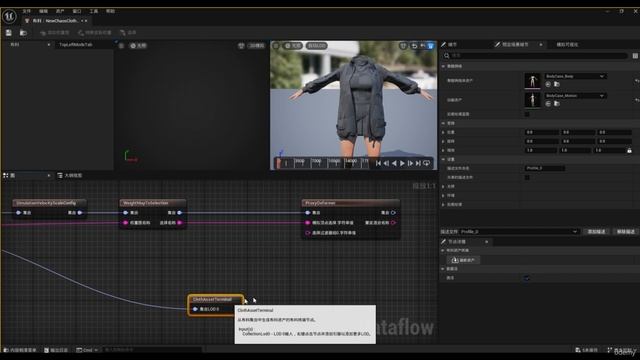The width and height of the screenshot is (640, 360).
Task: Click the rightmost status bar revision control item
Action: pos(622,350)
